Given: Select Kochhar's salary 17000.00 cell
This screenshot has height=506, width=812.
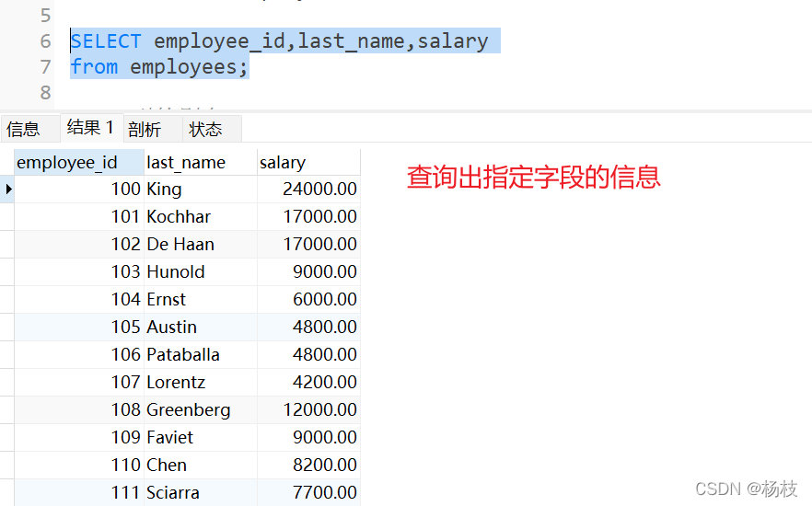Looking at the screenshot, I should [308, 217].
